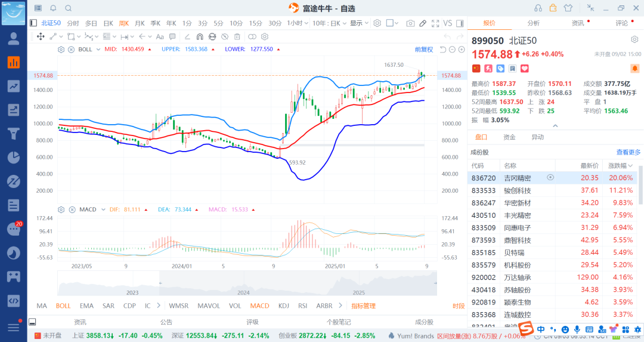Click the pencil draw icon in chart toolbar
644x342 pixels.
[423, 23]
